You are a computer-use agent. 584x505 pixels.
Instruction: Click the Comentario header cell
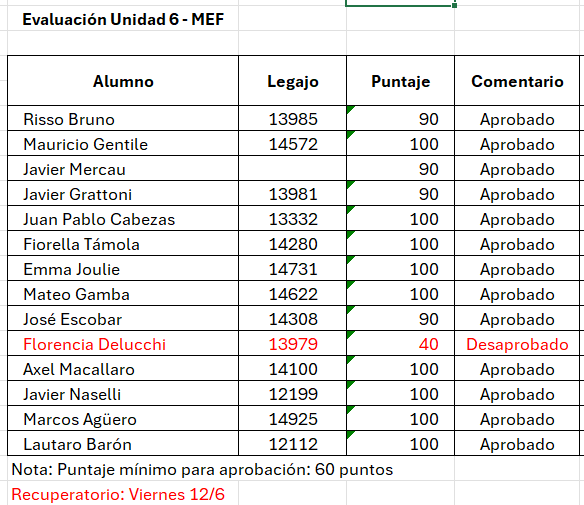click(517, 81)
